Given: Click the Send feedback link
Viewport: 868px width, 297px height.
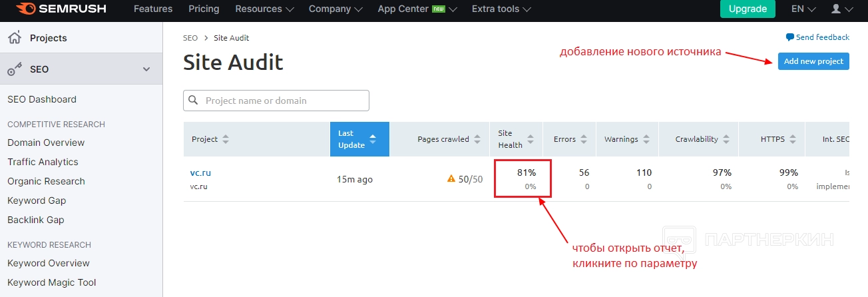Looking at the screenshot, I should click(x=823, y=37).
